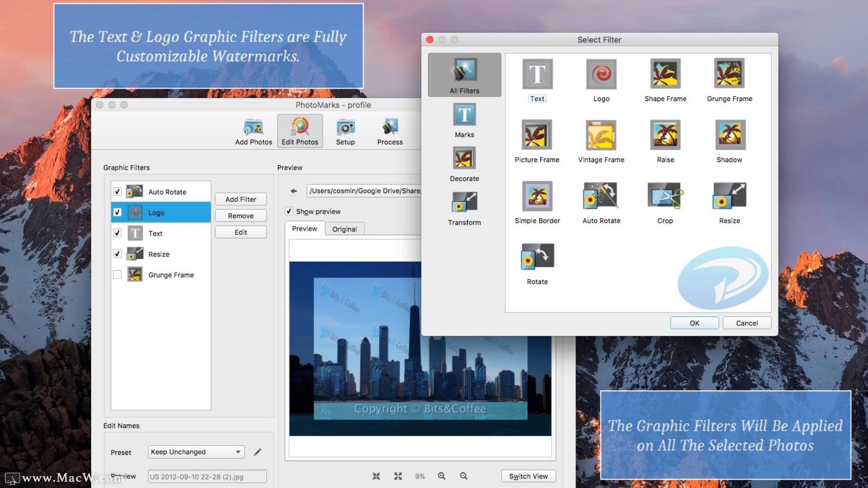Select the Vintage Frame filter
Image resolution: width=868 pixels, height=488 pixels.
pyautogui.click(x=601, y=135)
